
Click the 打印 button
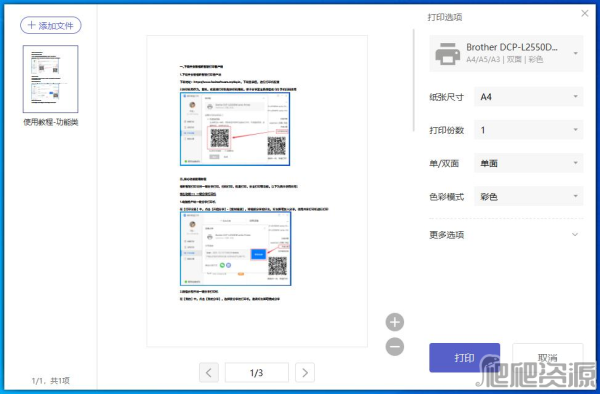coord(465,358)
